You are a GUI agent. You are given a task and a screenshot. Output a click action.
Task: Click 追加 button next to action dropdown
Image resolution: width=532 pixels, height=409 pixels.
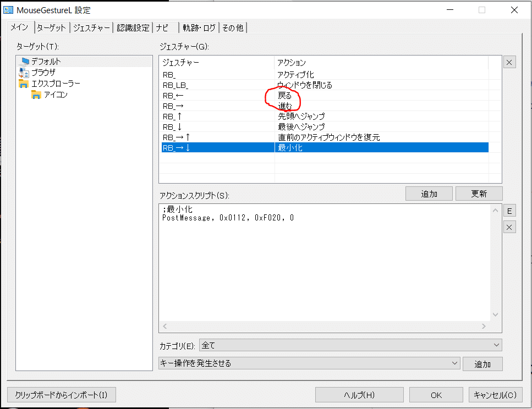click(x=482, y=364)
